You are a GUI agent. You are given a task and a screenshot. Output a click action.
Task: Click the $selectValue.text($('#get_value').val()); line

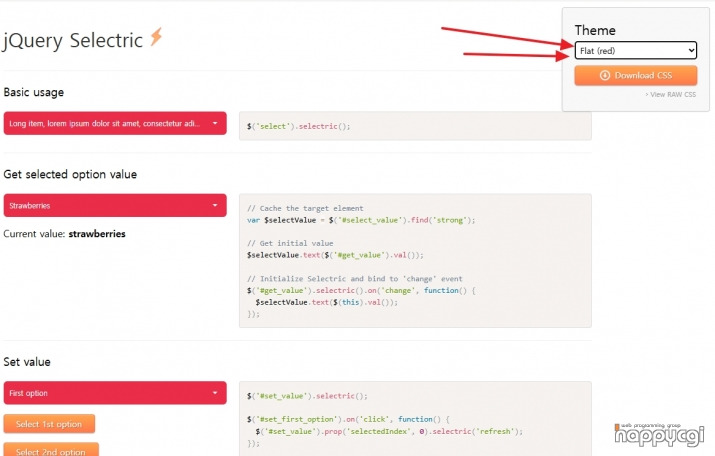click(x=335, y=255)
